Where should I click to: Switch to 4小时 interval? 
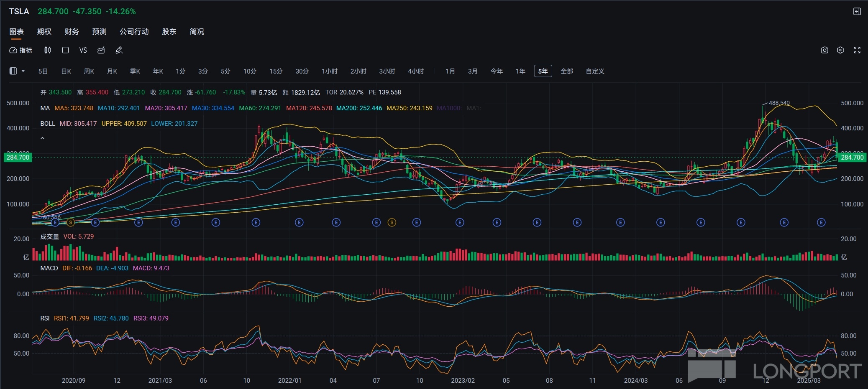point(416,71)
